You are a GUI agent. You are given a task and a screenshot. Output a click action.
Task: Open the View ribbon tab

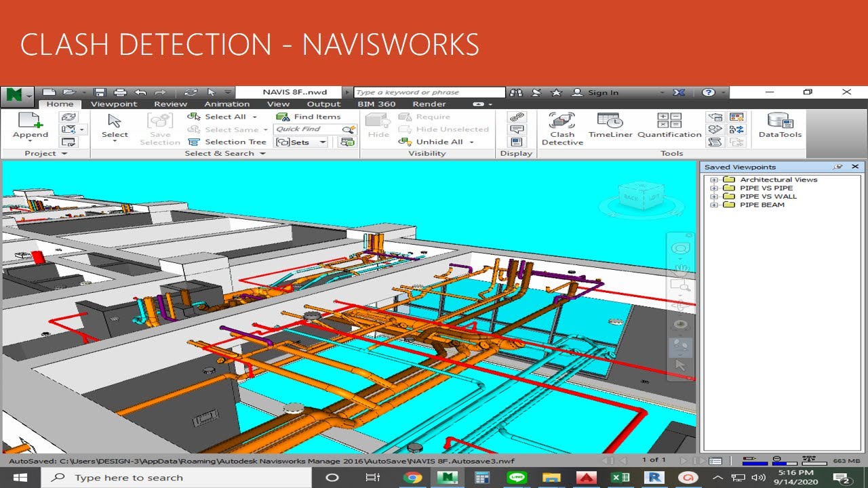pos(278,104)
